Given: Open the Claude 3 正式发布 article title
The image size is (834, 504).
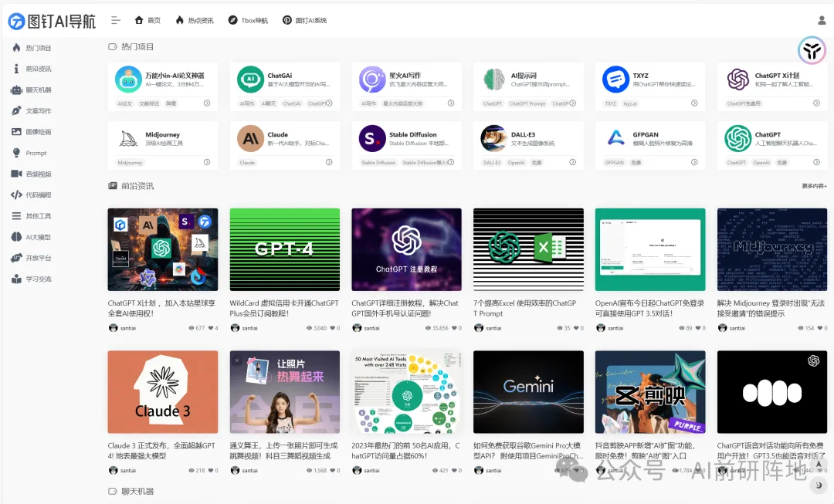Looking at the screenshot, I should [x=162, y=450].
